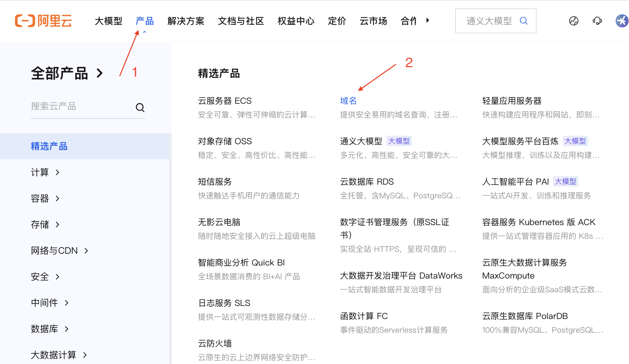The image size is (629, 364).
Task: Open the 对象存储 OSS product
Action: tap(225, 141)
